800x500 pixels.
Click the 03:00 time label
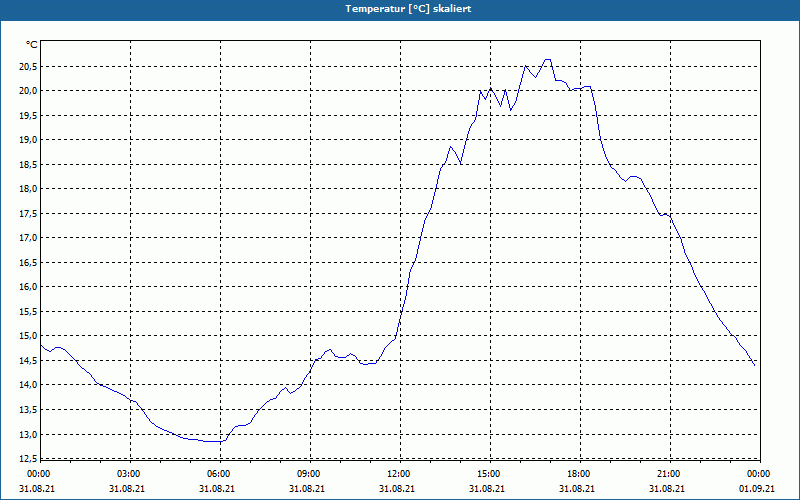coord(128,474)
